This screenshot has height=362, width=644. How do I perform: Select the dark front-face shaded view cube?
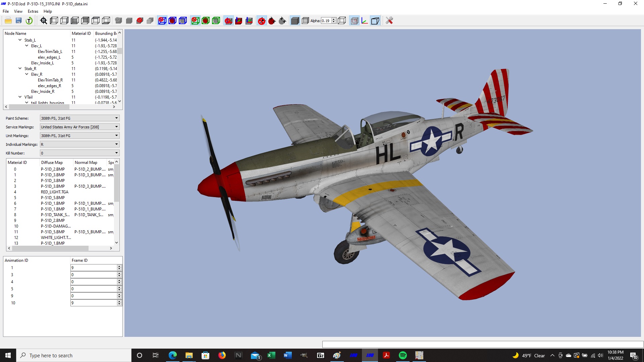(85, 21)
